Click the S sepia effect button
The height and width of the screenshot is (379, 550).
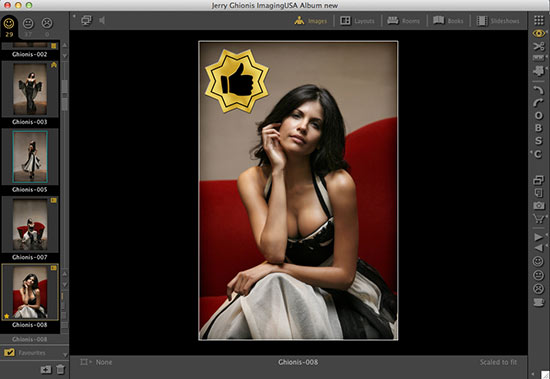tap(538, 141)
